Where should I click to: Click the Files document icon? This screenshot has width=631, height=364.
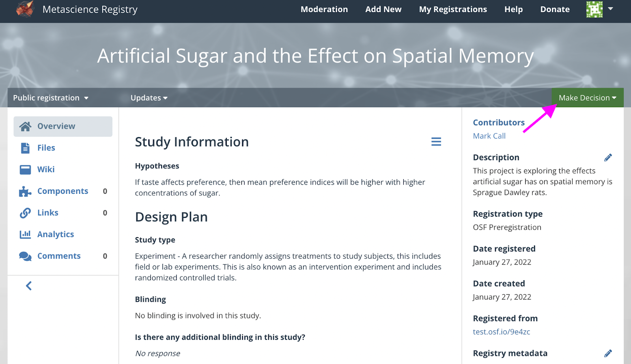25,148
